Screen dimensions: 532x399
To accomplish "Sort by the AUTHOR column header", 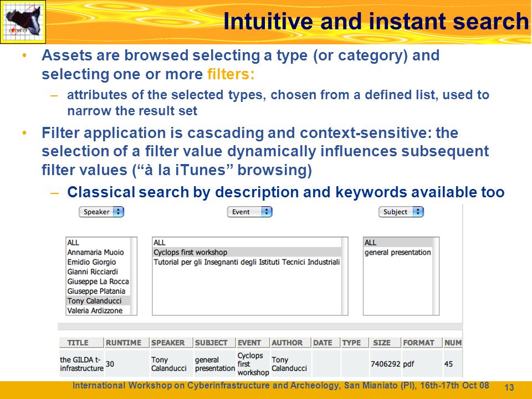I will click(x=290, y=342).
